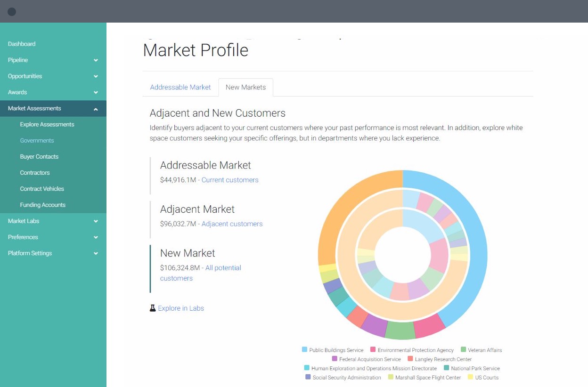Viewport: 588px width, 387px height.
Task: Expand the Pipeline menu chevron
Action: coord(96,60)
